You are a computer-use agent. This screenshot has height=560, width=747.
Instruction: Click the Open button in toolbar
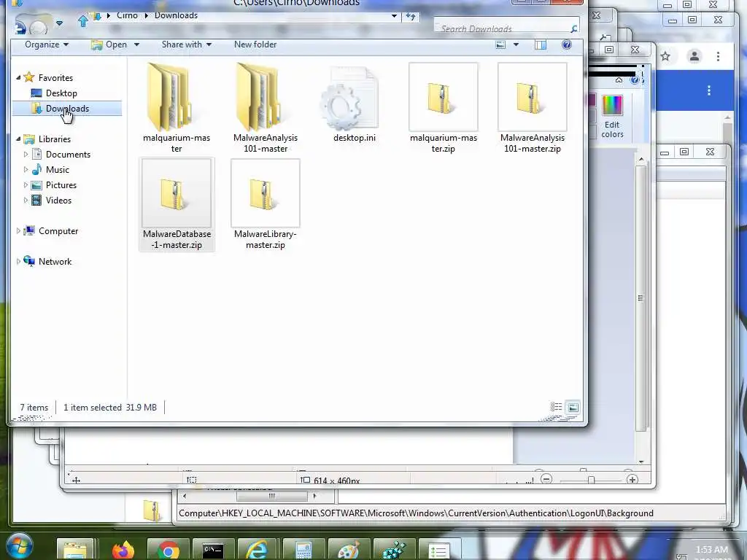[x=109, y=44]
